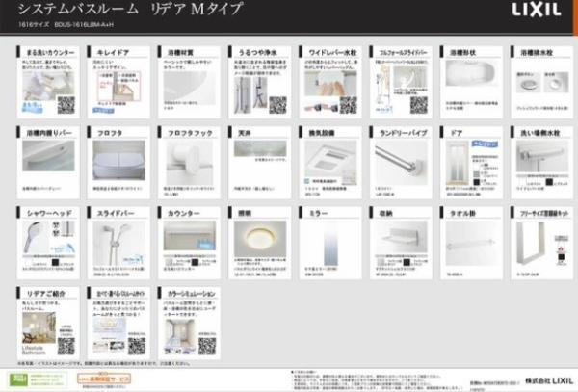Click the システムバスルーム リデア Mタイプ title

131,9
